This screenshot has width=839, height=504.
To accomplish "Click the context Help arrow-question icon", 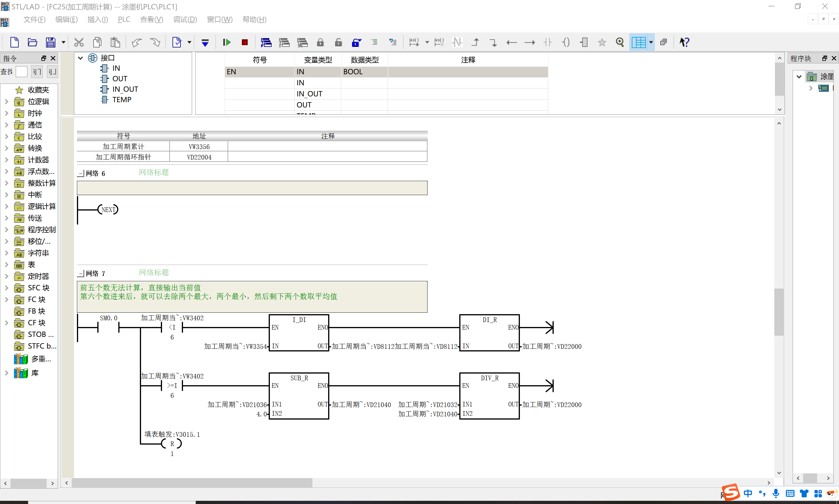I will point(684,43).
